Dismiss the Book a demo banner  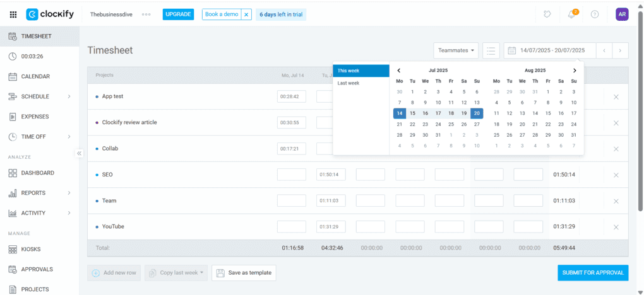[246, 14]
